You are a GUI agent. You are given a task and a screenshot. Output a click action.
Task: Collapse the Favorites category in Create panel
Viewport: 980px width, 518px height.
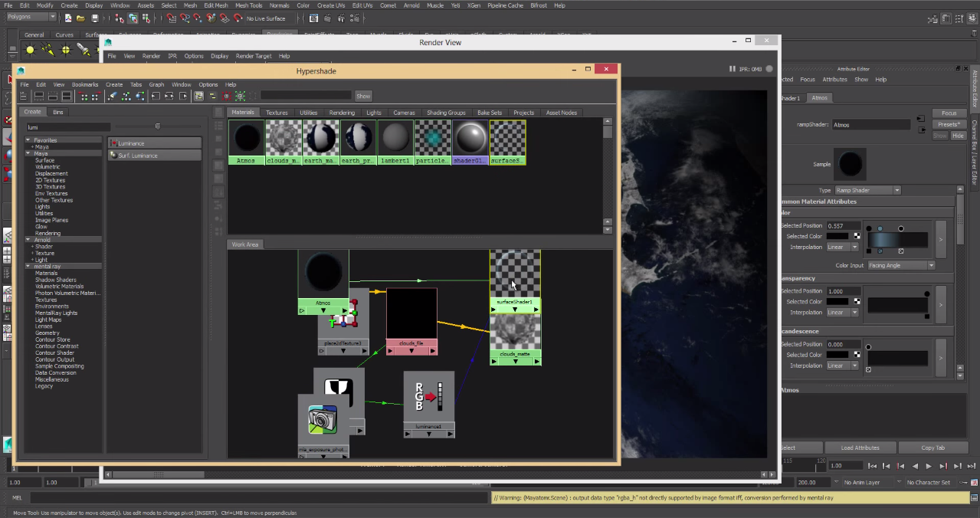pos(28,140)
